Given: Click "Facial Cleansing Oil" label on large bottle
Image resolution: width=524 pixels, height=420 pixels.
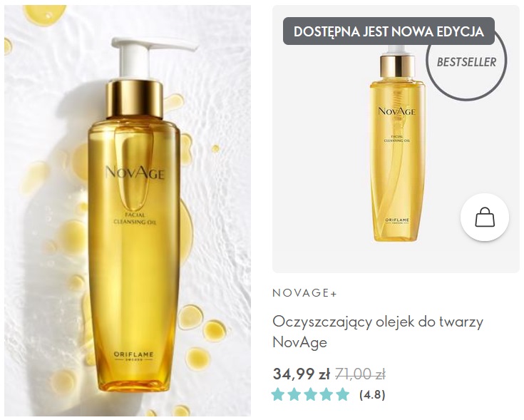Looking at the screenshot, I should (135, 218).
